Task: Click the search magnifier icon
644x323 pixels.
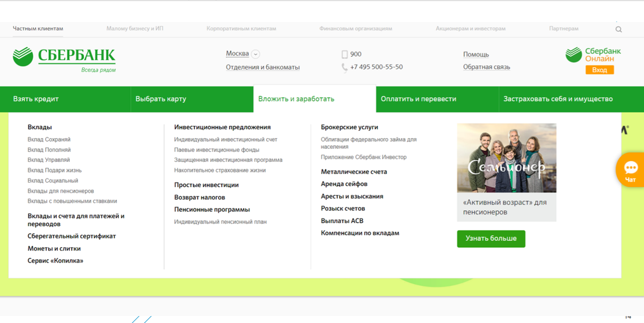Action: 619,30
